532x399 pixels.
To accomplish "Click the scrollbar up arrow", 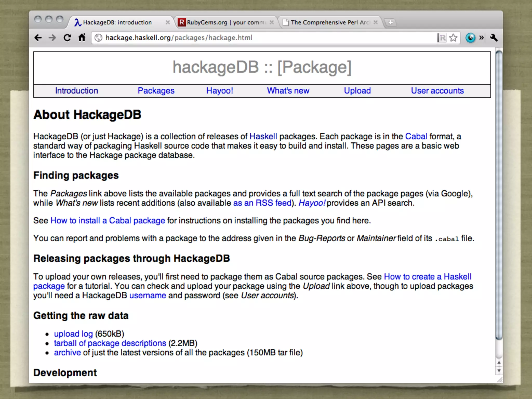I will pos(499,362).
